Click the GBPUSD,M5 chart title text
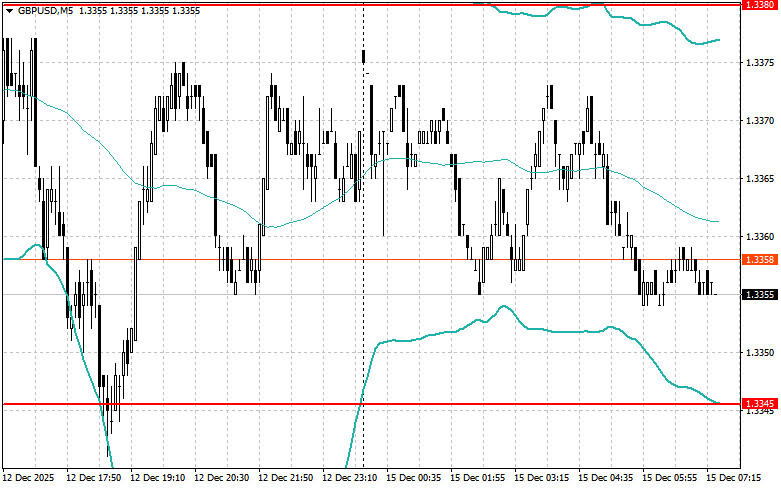 pyautogui.click(x=45, y=10)
